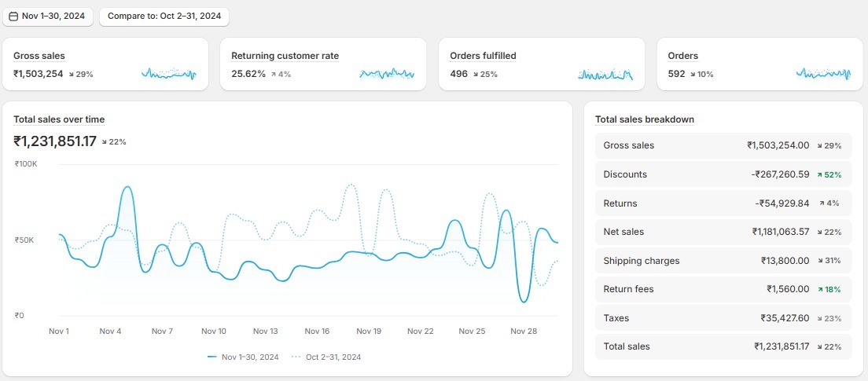Click the Gross sales sparkline chart
868x381 pixels.
click(168, 74)
